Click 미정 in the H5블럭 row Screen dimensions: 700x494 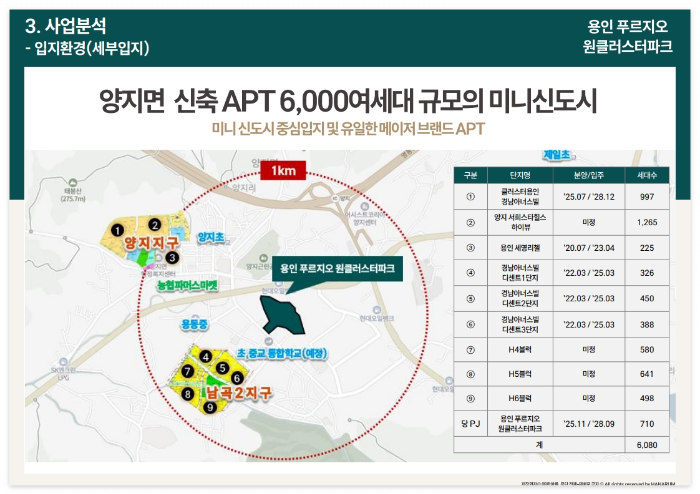click(589, 374)
